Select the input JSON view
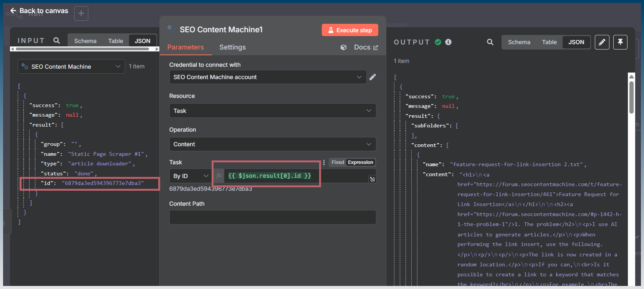Viewport: 644px width, 289px height. pyautogui.click(x=142, y=41)
